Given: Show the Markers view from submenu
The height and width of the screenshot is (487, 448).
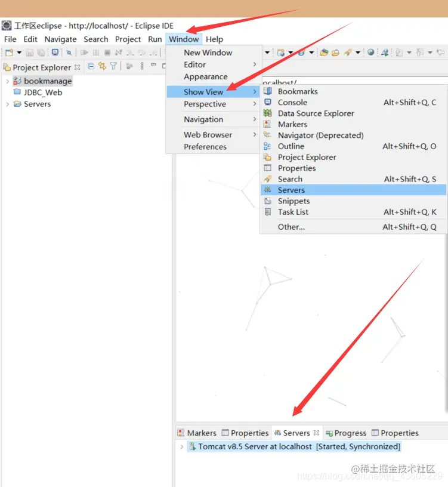Looking at the screenshot, I should click(354, 124).
